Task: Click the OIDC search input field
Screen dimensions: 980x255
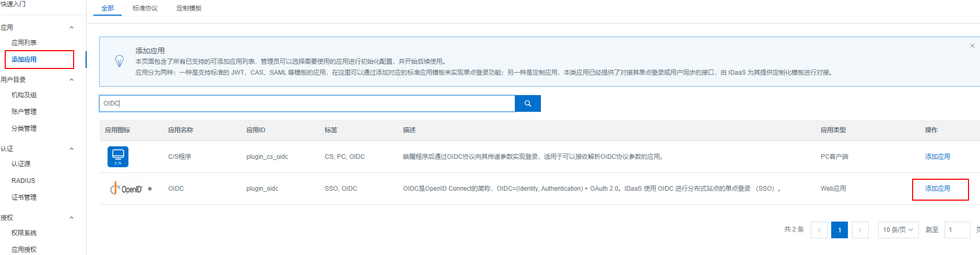Action: click(x=307, y=103)
